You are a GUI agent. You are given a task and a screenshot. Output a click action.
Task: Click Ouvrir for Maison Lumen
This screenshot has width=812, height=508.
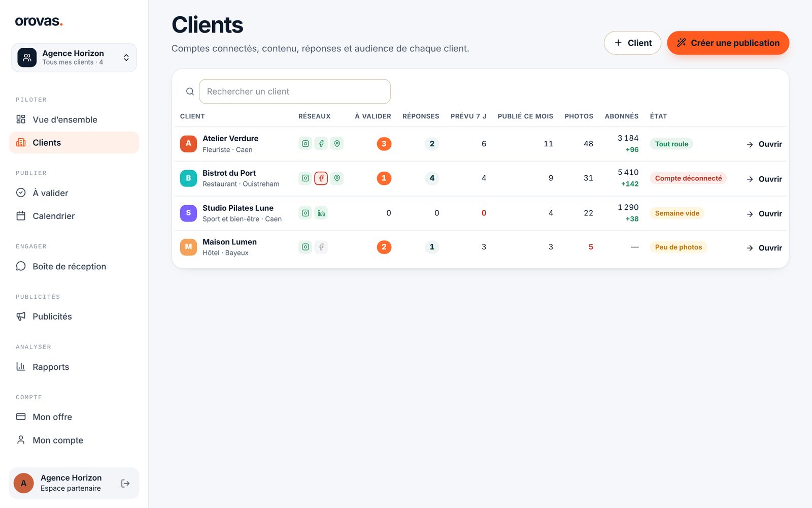click(764, 248)
